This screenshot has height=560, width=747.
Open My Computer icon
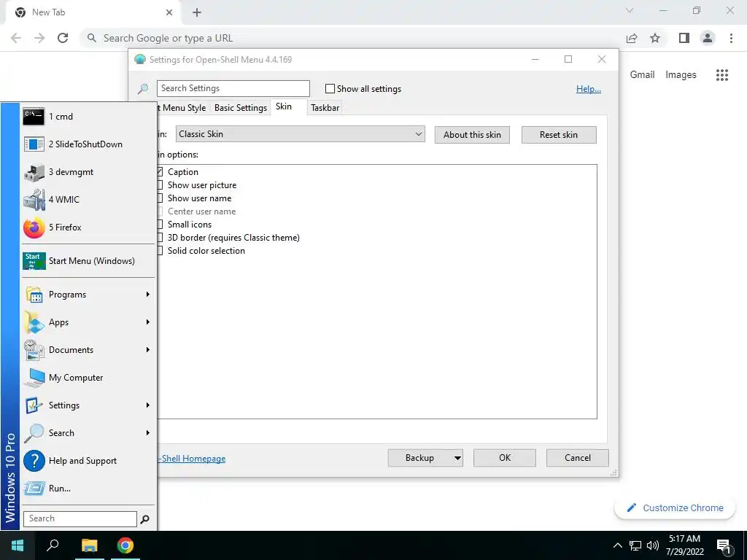[x=34, y=378]
